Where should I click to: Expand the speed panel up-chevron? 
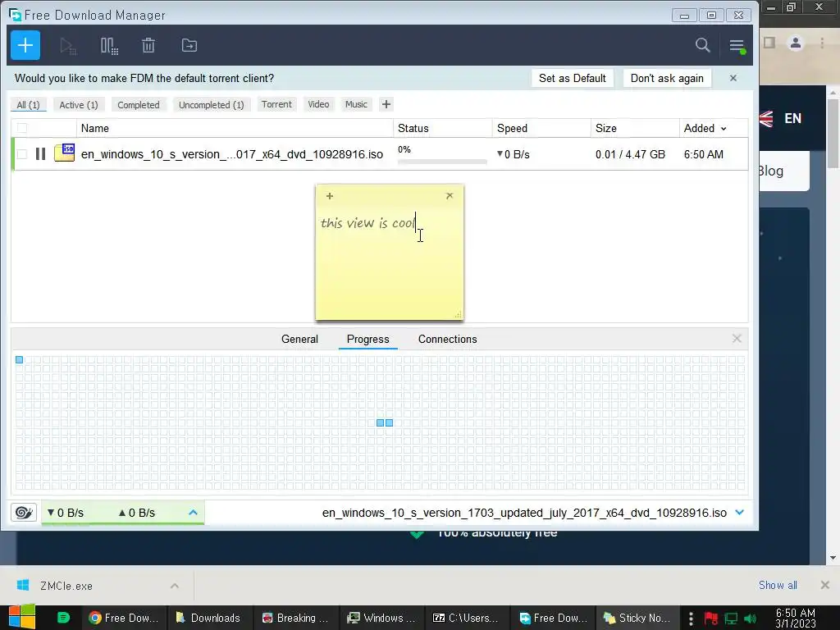(193, 513)
